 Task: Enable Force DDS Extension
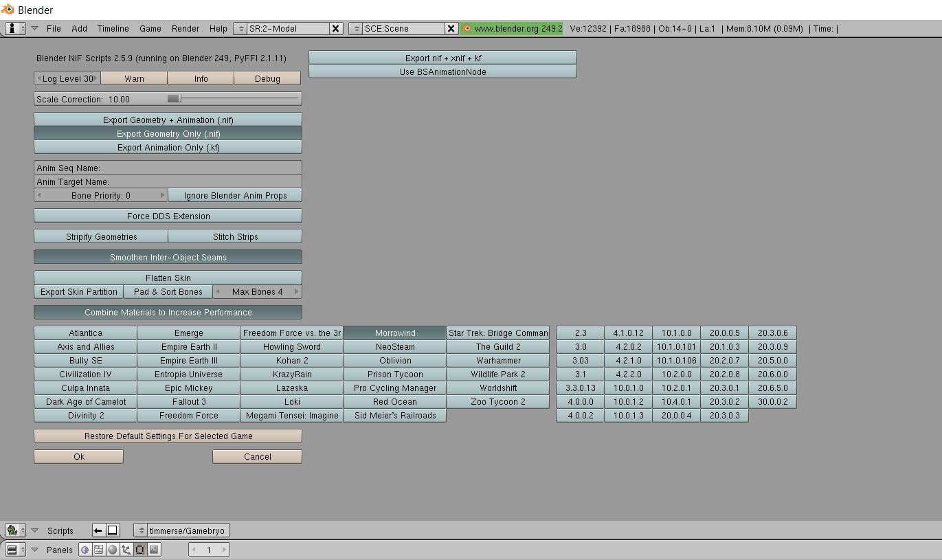tap(168, 216)
